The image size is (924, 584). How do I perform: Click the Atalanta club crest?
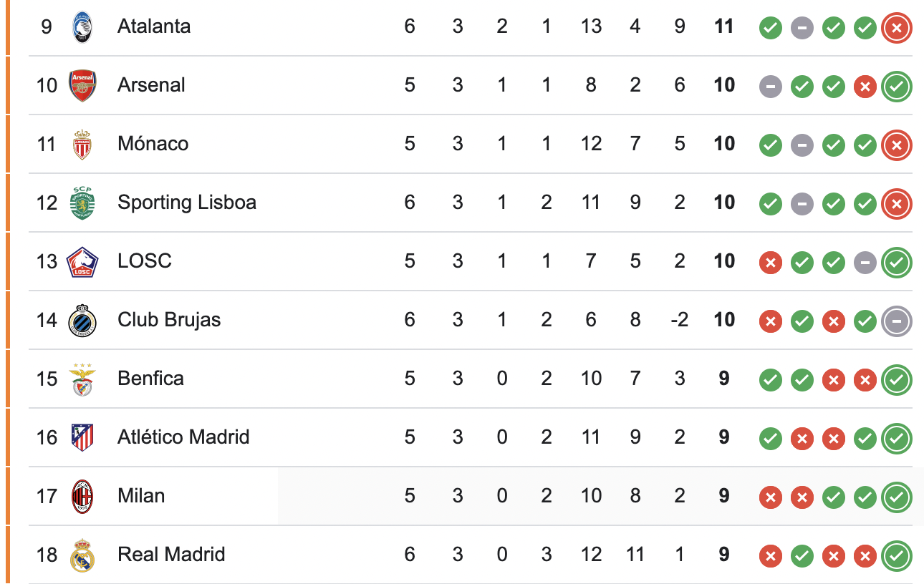(x=82, y=27)
